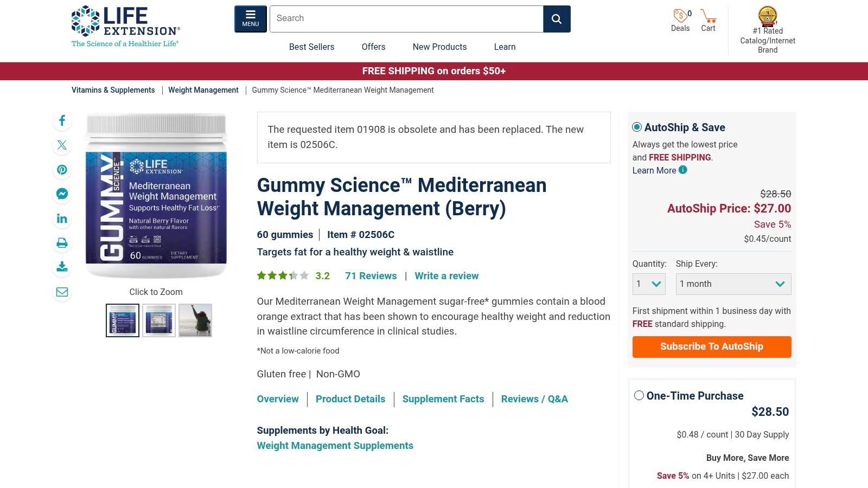This screenshot has width=868, height=488.
Task: Select the AutoShip & Save option
Action: 637,127
